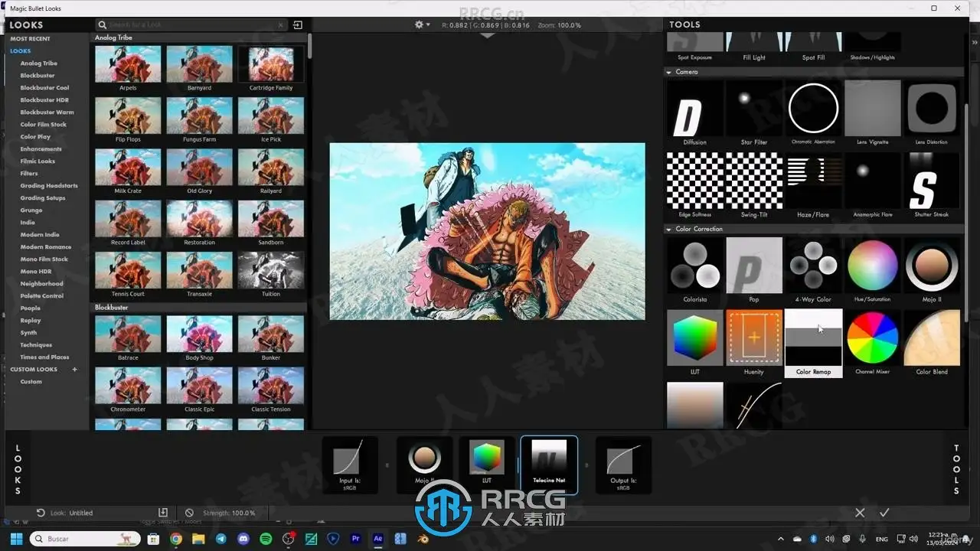Add the Diffusion tool
980x551 pixels.
point(694,114)
